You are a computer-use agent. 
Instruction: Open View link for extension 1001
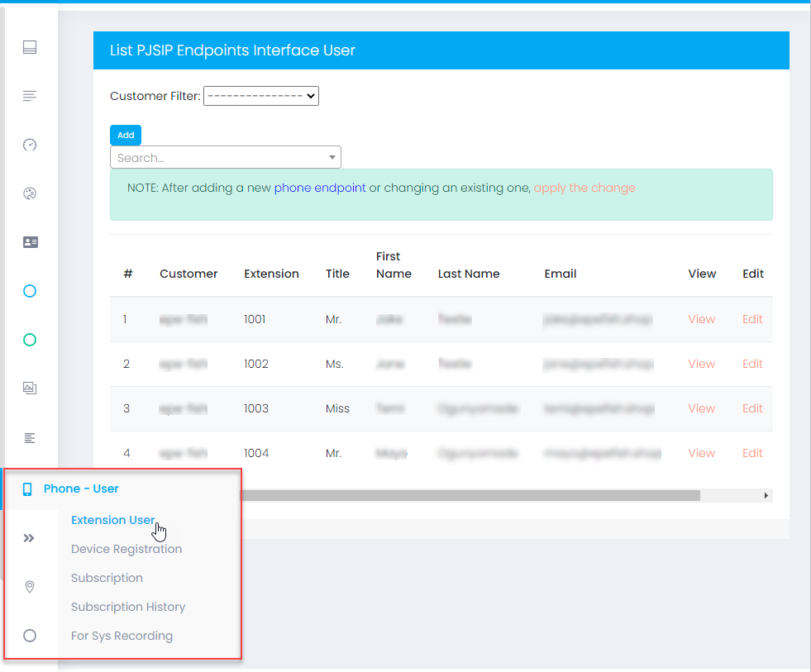pos(701,319)
